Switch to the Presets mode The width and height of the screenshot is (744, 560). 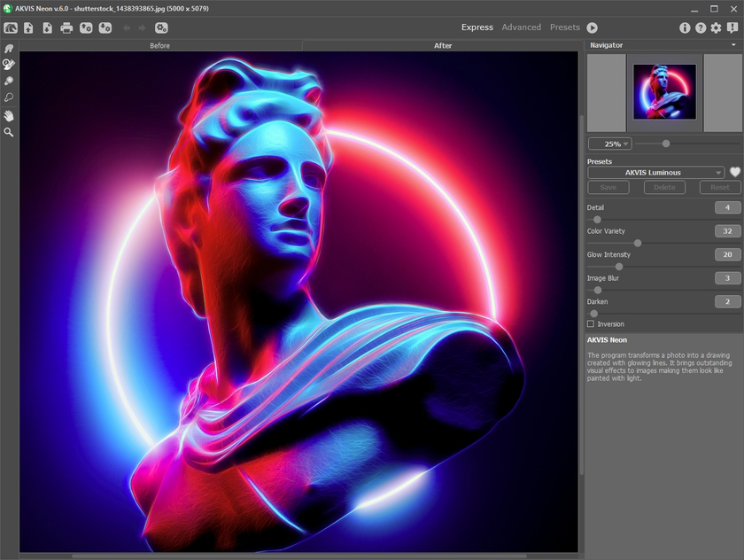[564, 27]
